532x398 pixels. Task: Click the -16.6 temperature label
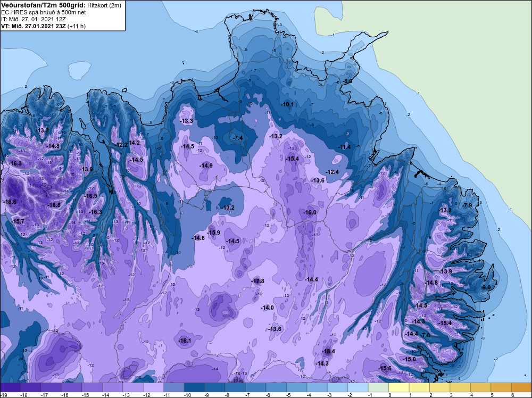[x=10, y=202]
